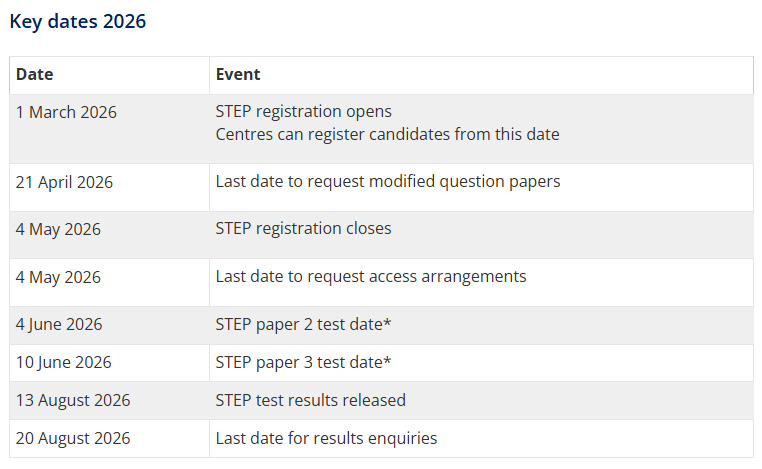Select the "20 August 2026" date cell
Screen dimensions: 762x469
[x=73, y=438]
